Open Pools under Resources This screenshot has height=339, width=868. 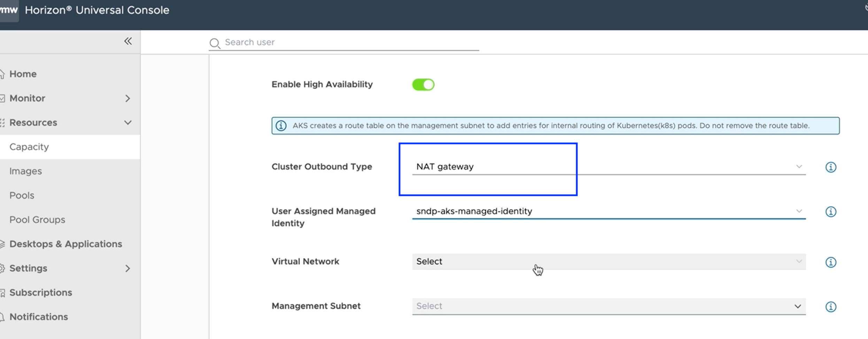[22, 195]
